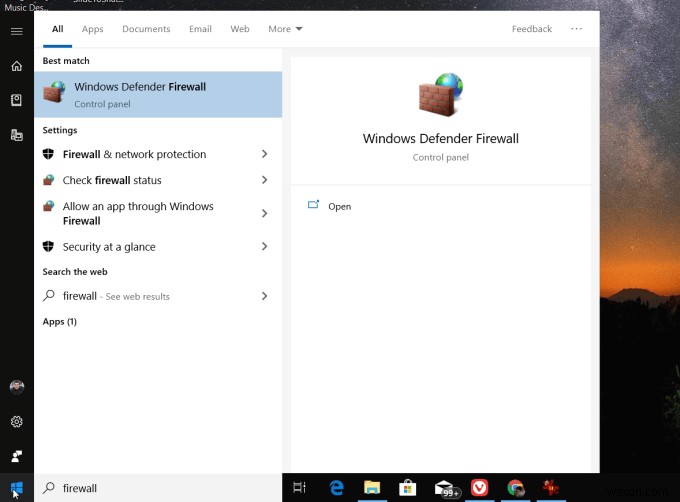Switch to the Web tab
The height and width of the screenshot is (502, 680).
click(x=240, y=29)
